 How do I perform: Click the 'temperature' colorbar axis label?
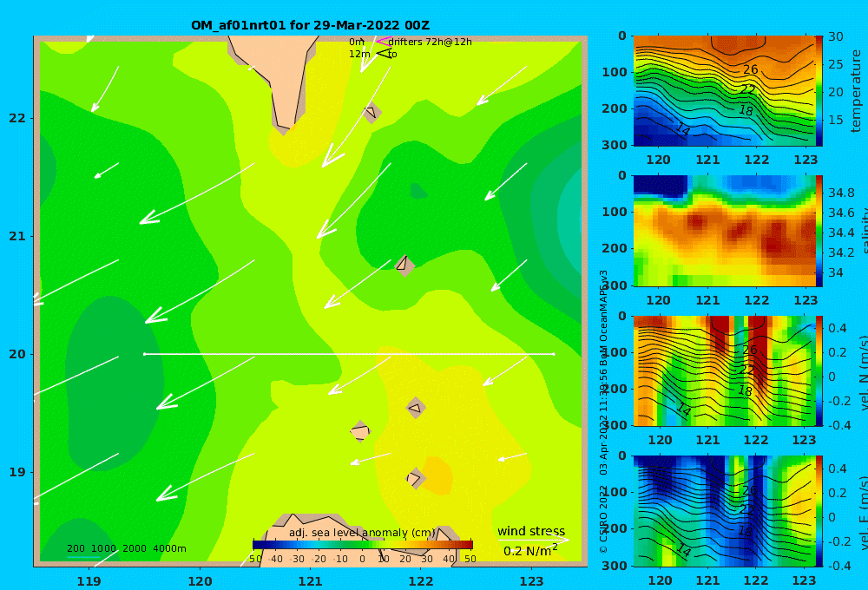tap(856, 91)
